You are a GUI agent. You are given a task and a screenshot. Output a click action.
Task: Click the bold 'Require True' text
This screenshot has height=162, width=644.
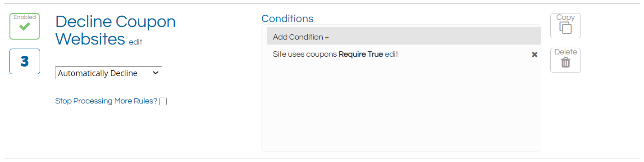click(x=361, y=54)
